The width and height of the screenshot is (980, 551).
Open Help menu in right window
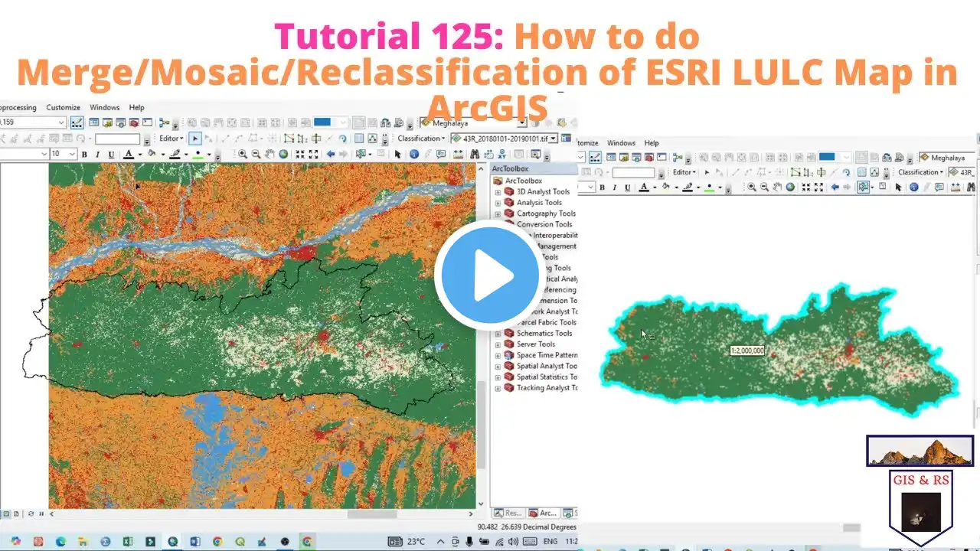[x=652, y=143]
